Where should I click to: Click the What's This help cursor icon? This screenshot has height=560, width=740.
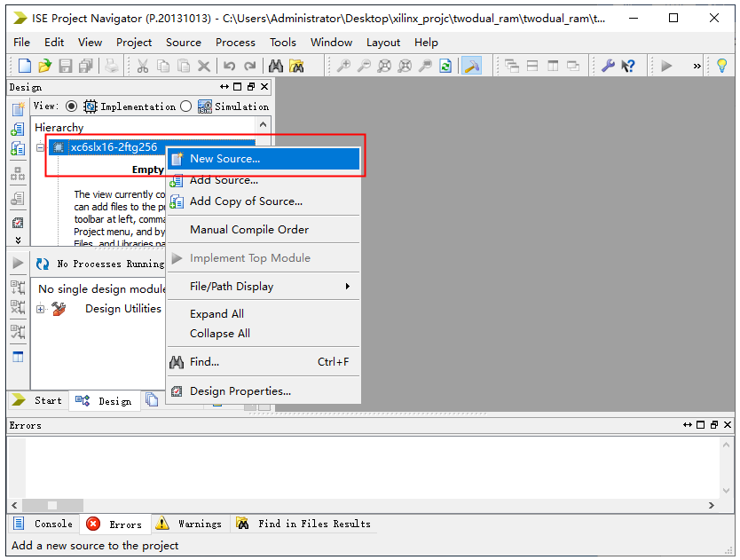point(628,66)
